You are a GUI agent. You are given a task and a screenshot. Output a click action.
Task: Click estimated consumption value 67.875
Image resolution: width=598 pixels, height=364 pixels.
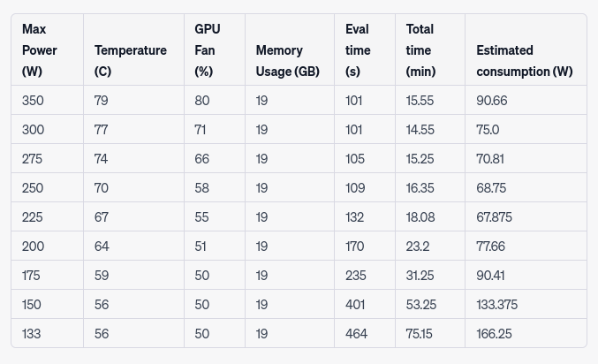(494, 217)
